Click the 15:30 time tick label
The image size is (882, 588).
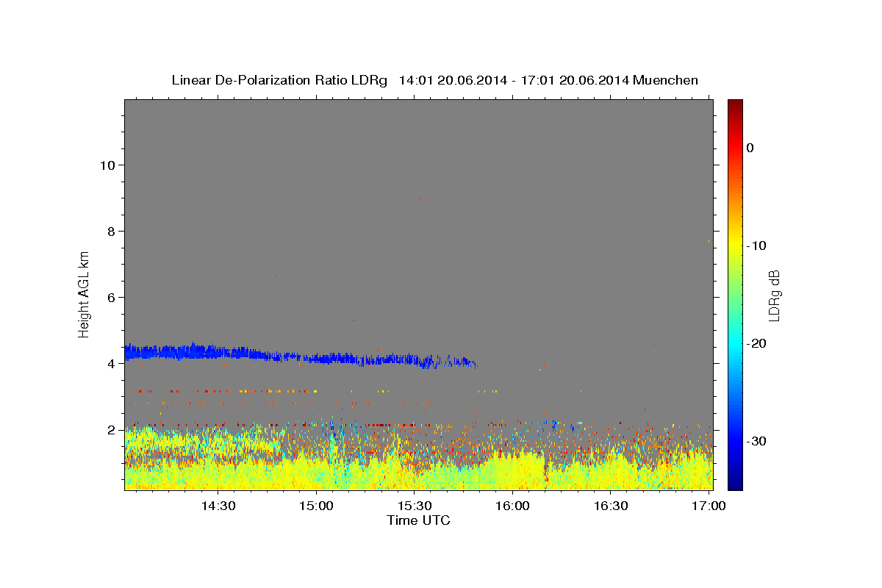click(x=415, y=506)
